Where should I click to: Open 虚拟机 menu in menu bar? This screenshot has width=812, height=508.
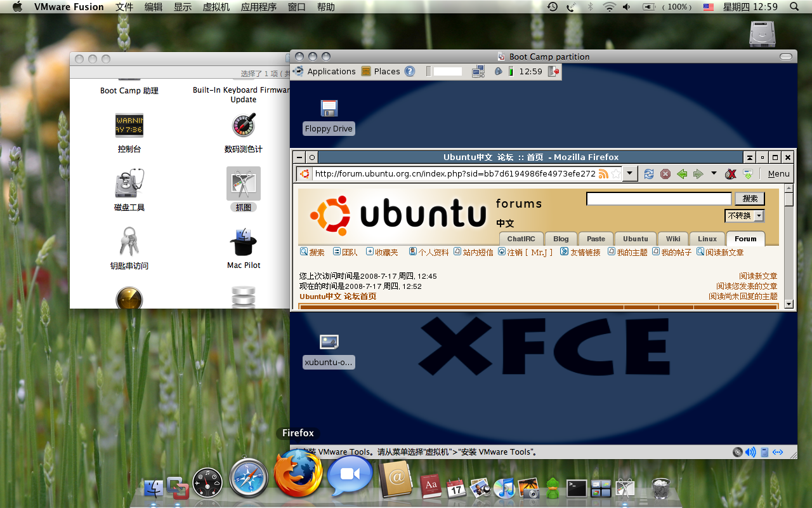coord(216,7)
